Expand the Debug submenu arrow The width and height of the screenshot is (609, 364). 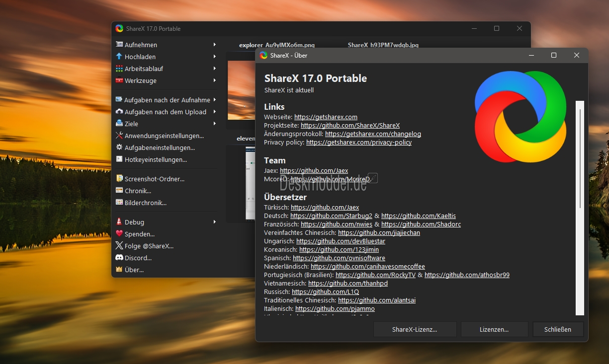tap(215, 222)
